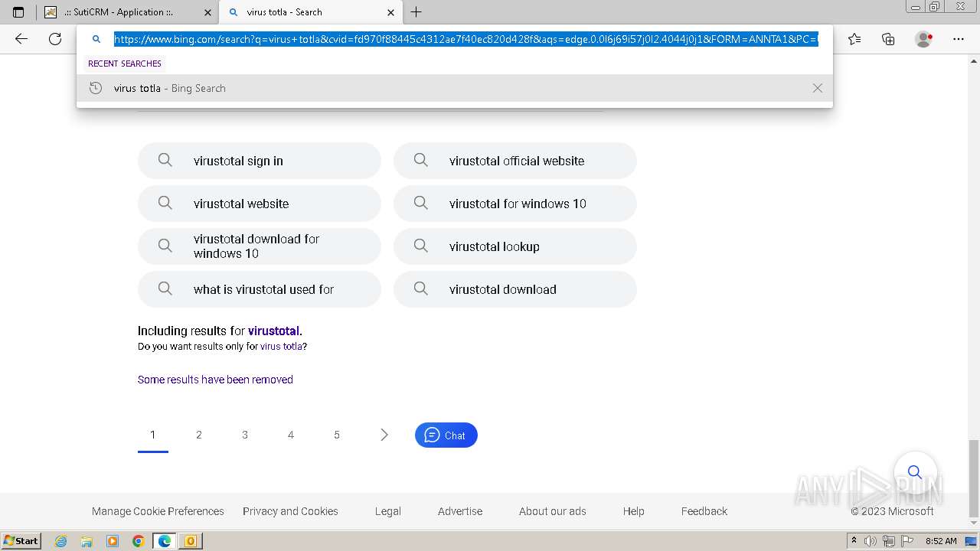This screenshot has height=551, width=980.
Task: Go to results page 3
Action: point(245,435)
